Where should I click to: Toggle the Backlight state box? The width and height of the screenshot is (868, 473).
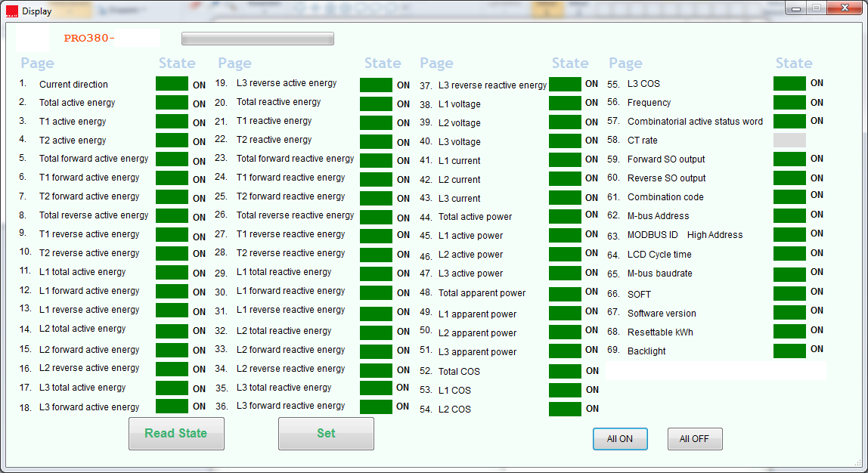point(789,351)
